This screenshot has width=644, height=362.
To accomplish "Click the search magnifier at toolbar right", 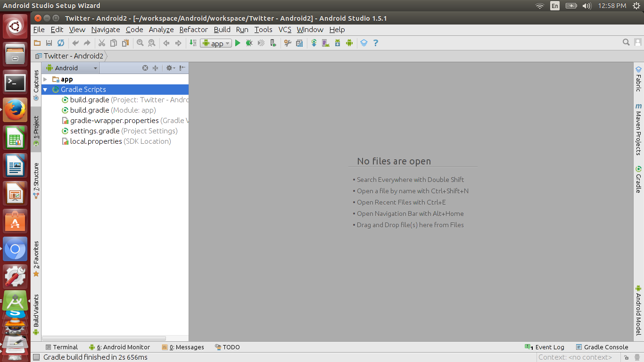I will coord(626,42).
